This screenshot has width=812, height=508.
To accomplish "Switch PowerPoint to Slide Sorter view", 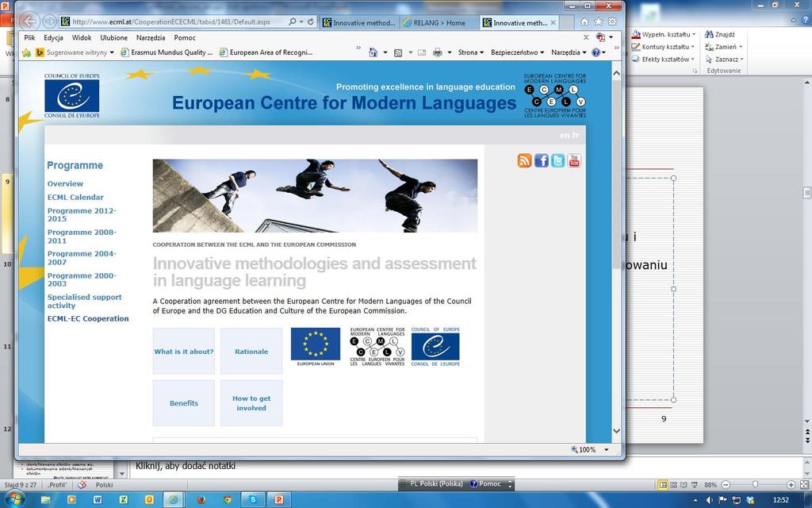I will [x=673, y=485].
